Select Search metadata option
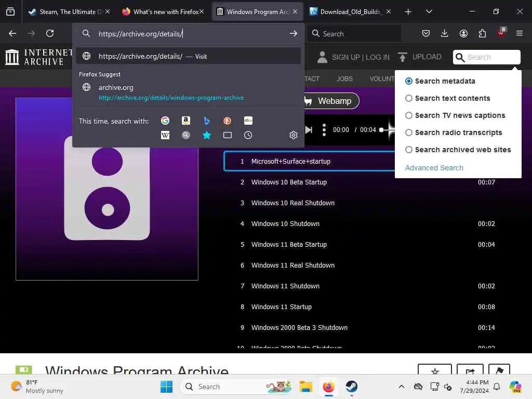 [x=409, y=81]
